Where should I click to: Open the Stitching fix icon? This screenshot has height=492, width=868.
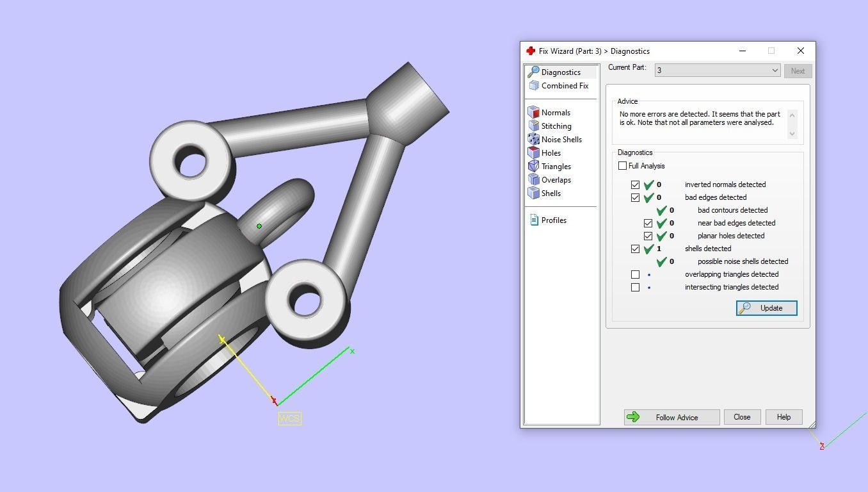click(533, 126)
